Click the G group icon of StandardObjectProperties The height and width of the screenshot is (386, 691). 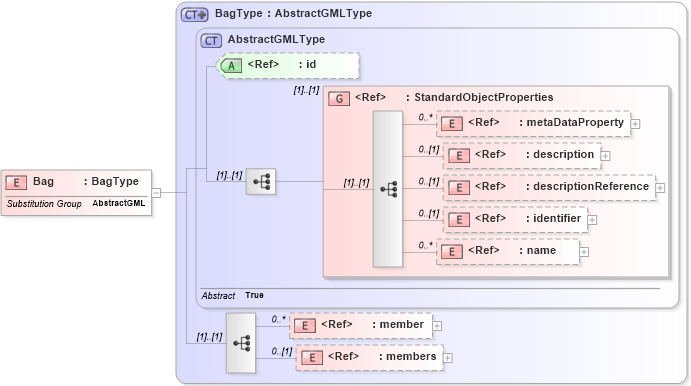(339, 99)
